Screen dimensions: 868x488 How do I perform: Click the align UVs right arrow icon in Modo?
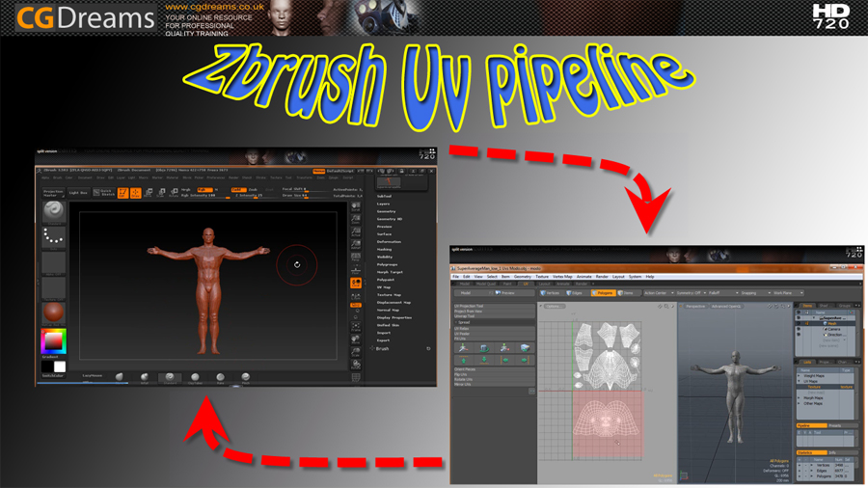[525, 360]
